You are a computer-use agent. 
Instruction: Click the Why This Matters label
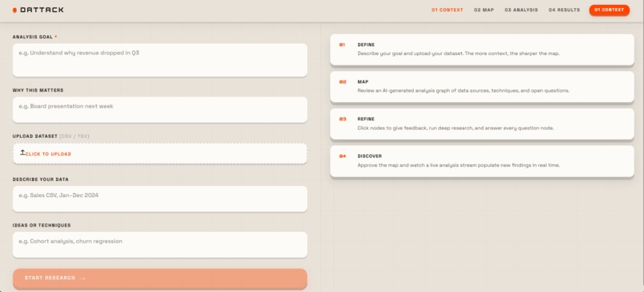38,90
